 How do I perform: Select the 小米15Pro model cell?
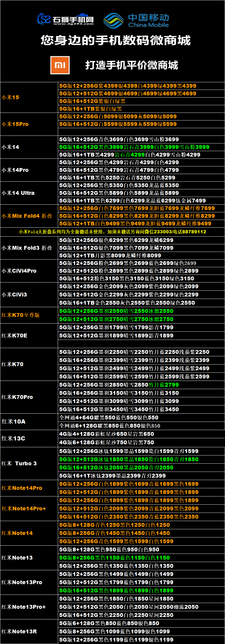point(29,124)
